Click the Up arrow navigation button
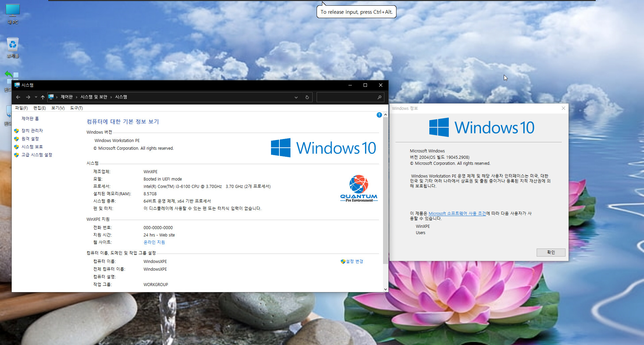The height and width of the screenshot is (345, 644). pyautogui.click(x=43, y=97)
